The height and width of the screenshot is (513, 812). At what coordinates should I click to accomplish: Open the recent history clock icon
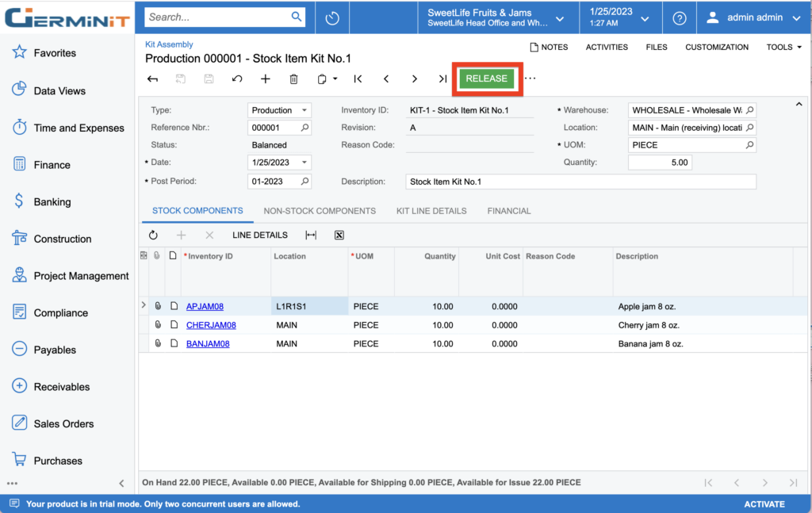point(332,17)
